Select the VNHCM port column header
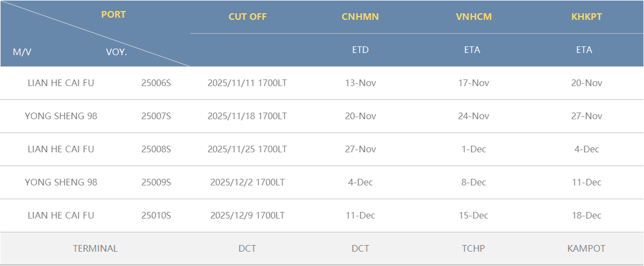Viewport: 644px width, 266px height. coord(473,17)
